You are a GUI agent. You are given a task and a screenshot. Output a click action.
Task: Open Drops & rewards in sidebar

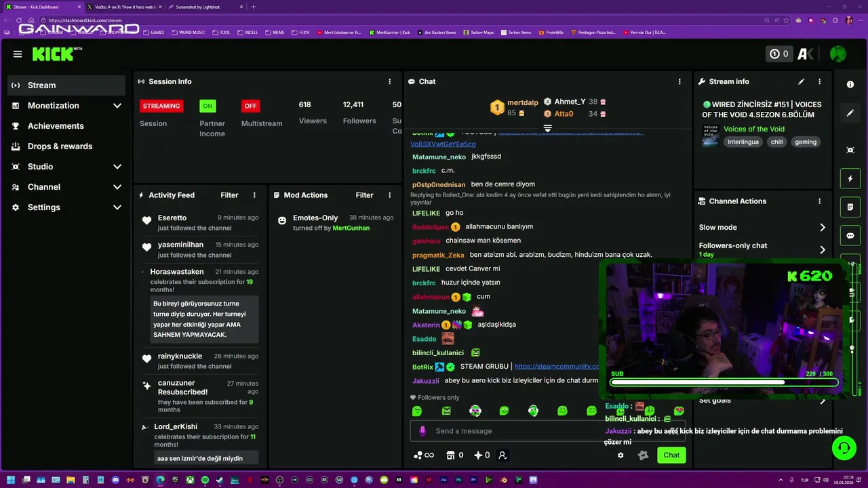pyautogui.click(x=66, y=146)
